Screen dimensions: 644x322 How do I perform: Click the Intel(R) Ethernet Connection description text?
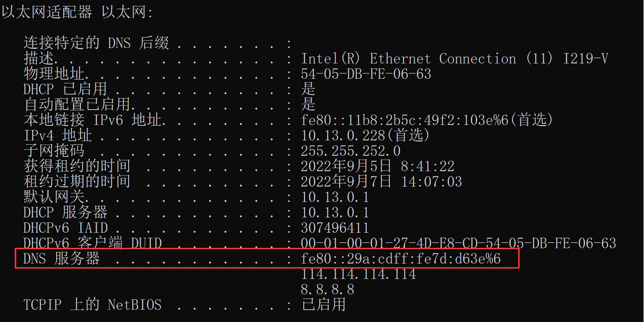coord(454,59)
